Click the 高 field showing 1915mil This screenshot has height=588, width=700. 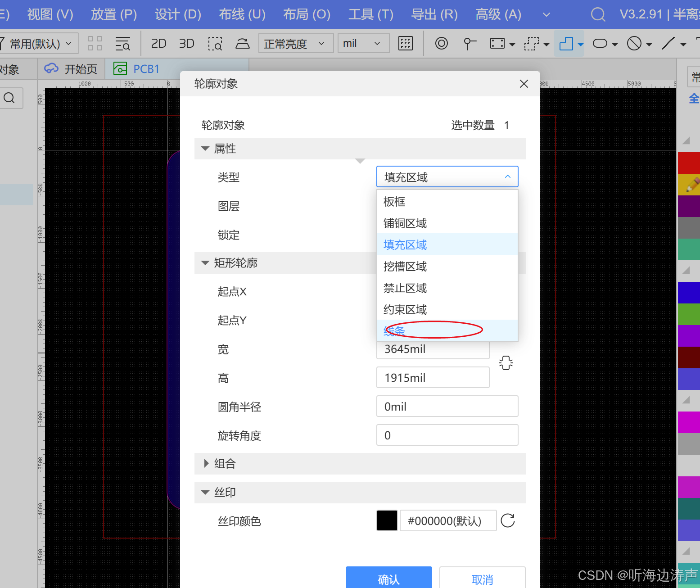(x=433, y=377)
